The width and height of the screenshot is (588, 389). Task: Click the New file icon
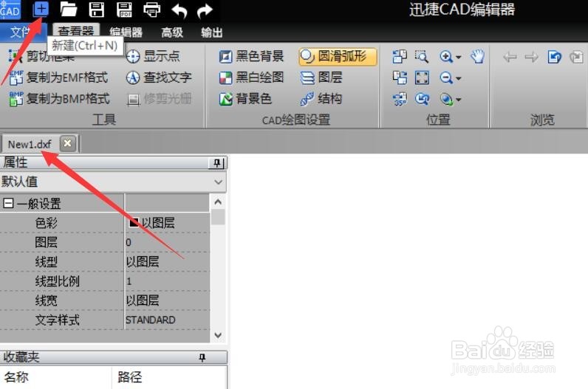(41, 9)
